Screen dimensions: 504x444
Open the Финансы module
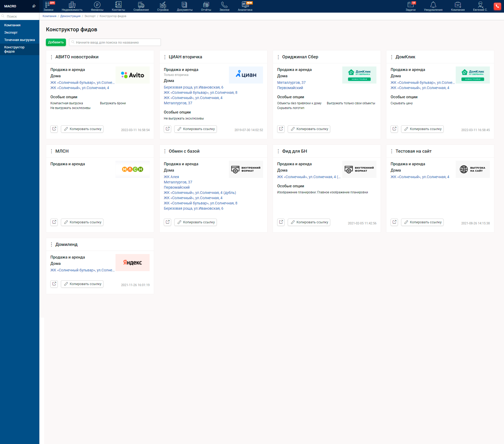(97, 6)
